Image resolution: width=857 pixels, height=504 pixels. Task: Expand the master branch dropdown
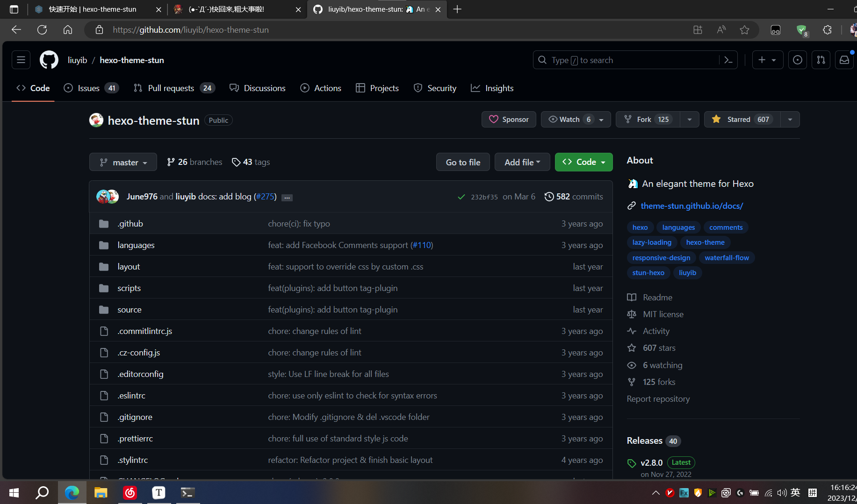(x=123, y=162)
